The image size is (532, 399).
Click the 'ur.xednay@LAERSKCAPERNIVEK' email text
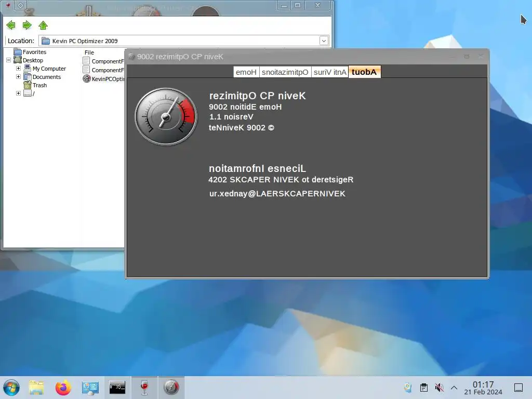pos(277,193)
